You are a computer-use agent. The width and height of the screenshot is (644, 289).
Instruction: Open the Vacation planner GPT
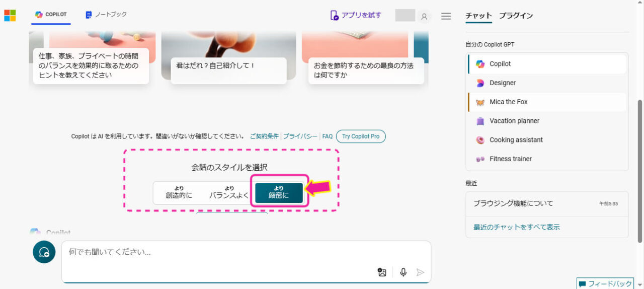point(547,121)
